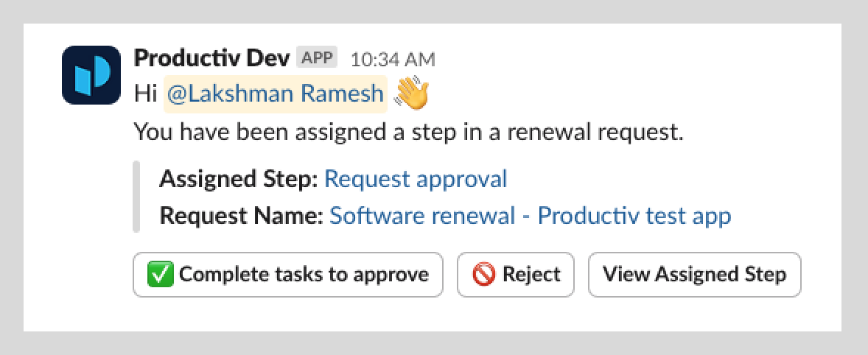The height and width of the screenshot is (355, 868).
Task: Open the Productiv Dev sender profile name
Action: point(212,57)
